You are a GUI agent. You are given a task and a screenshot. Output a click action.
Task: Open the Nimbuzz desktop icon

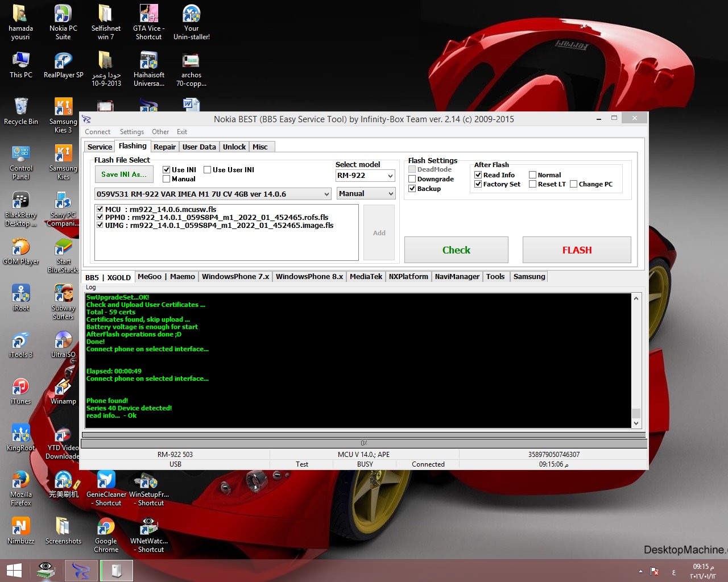click(21, 531)
